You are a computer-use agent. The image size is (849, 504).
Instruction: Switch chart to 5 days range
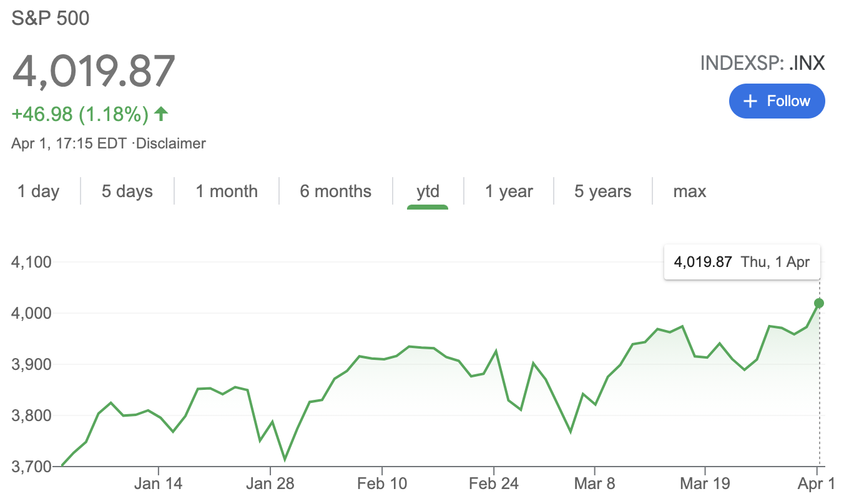click(127, 191)
